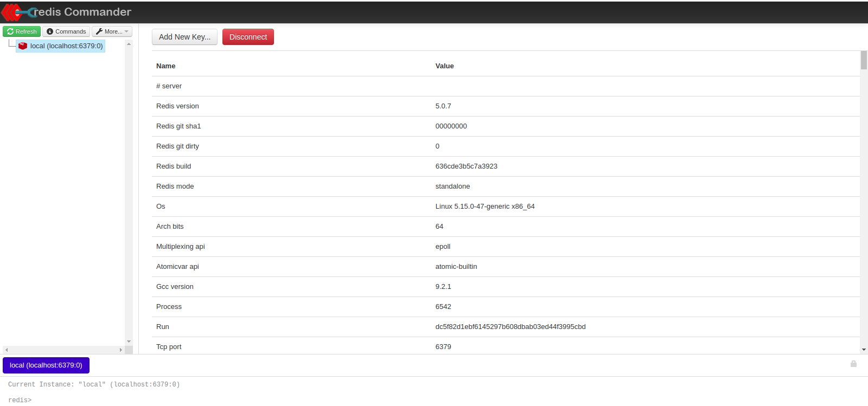Click the red Redis cube icon in tree
868x406 pixels.
pos(23,46)
